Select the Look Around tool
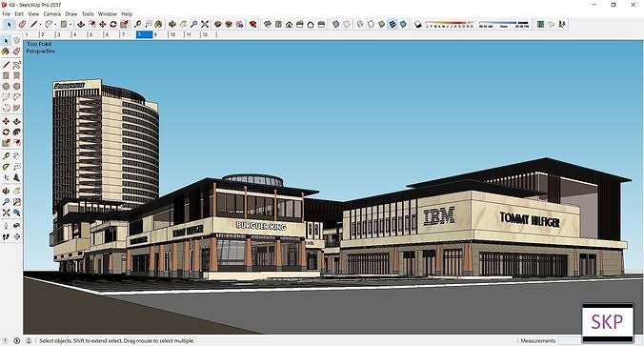Screen dimensions: 644x346 [x=16, y=226]
